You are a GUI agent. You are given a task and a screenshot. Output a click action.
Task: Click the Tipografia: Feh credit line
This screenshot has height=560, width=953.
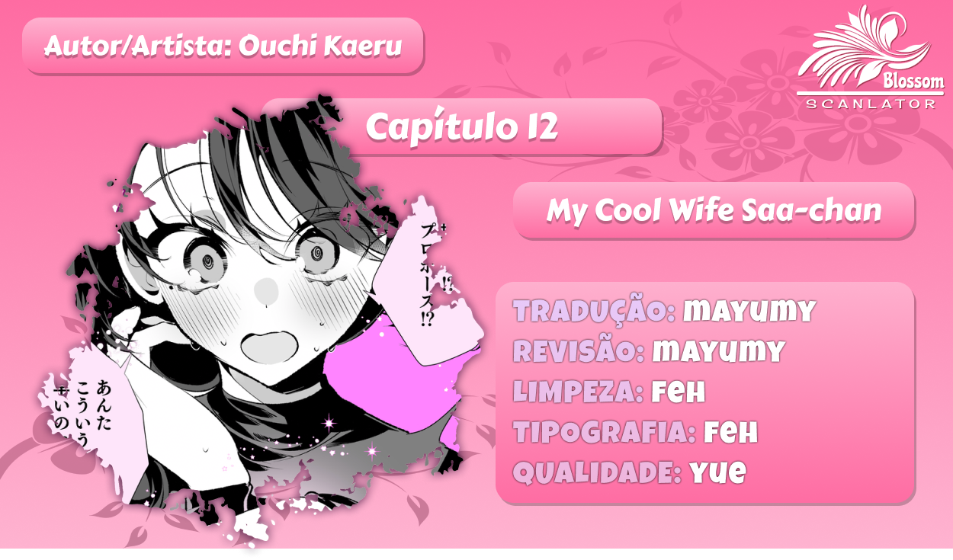point(636,432)
